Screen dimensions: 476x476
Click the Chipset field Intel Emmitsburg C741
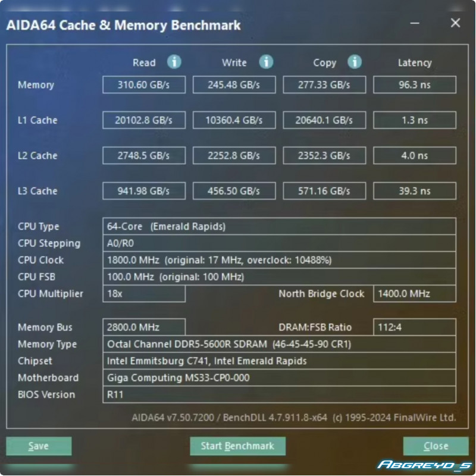279,361
